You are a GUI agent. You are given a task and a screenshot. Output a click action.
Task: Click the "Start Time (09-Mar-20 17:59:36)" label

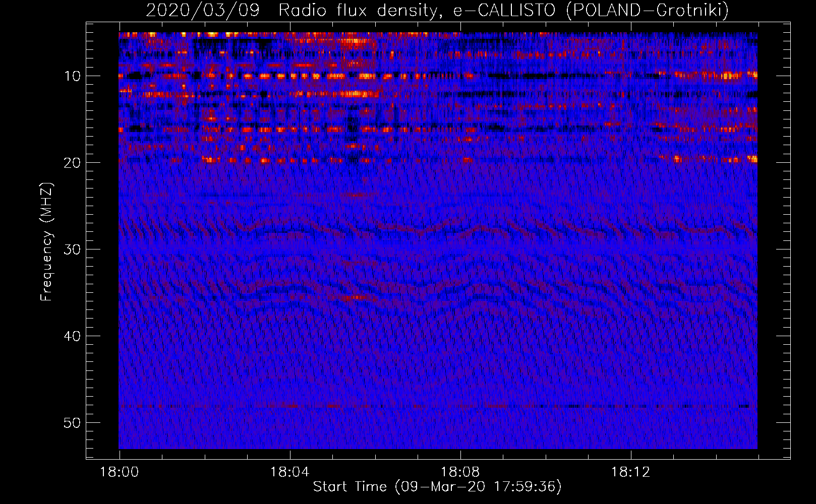[x=437, y=487]
